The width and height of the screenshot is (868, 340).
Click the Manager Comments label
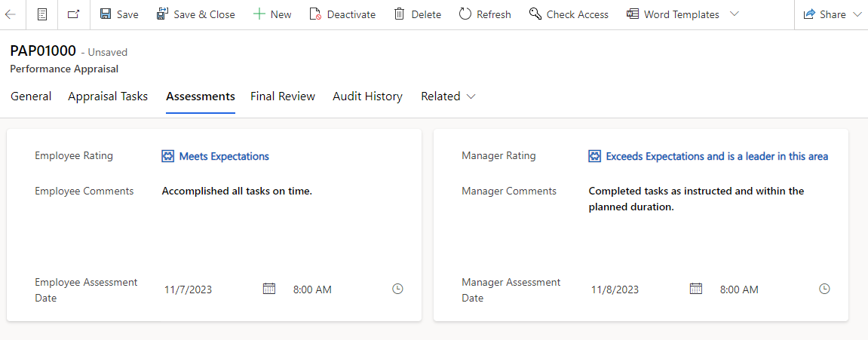tap(509, 191)
